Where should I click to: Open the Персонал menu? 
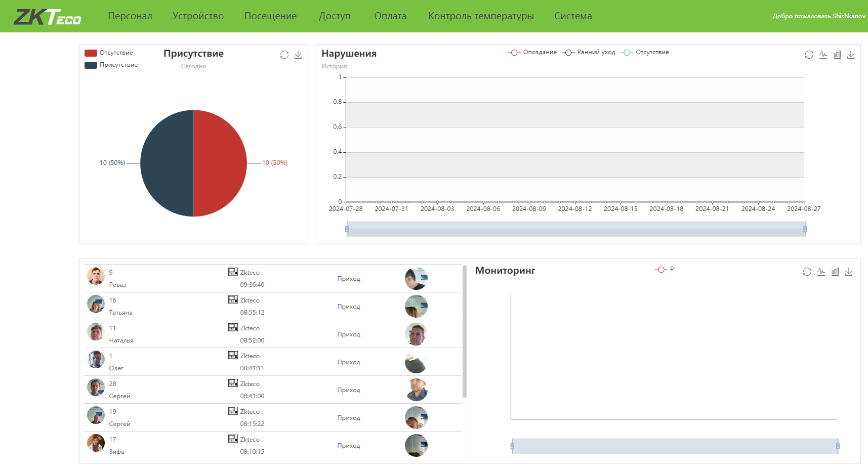130,16
